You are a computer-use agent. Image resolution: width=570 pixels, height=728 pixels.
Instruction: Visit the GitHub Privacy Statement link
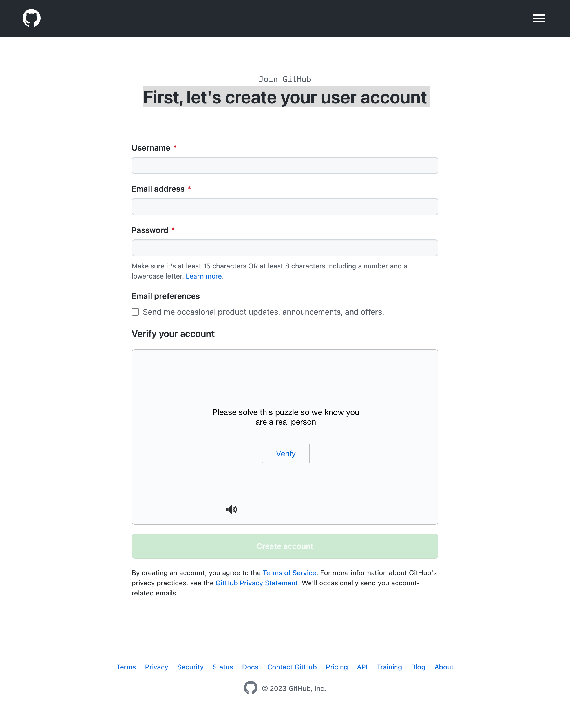tap(256, 583)
